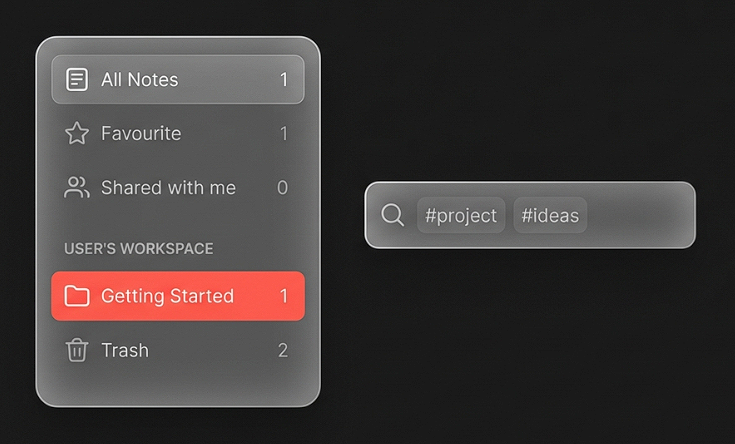The height and width of the screenshot is (444, 735).
Task: Click the magnifying glass search icon
Action: 393,215
